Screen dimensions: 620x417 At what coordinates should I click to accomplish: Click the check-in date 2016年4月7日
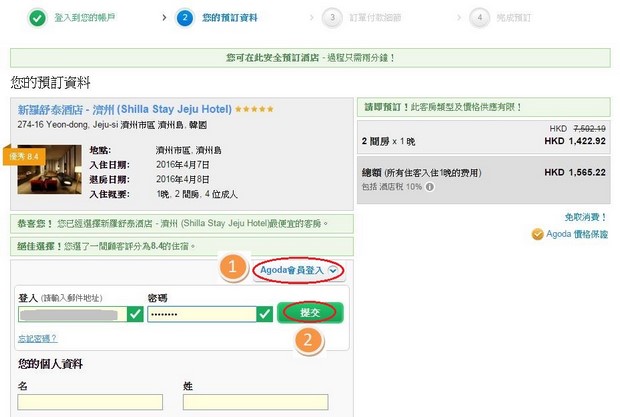pyautogui.click(x=183, y=164)
